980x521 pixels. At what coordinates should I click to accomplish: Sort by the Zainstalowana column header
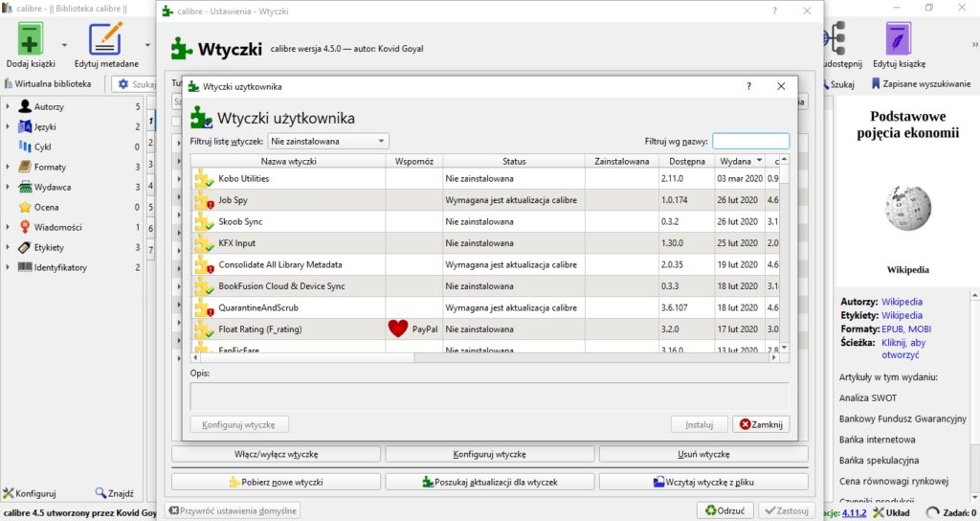point(622,161)
